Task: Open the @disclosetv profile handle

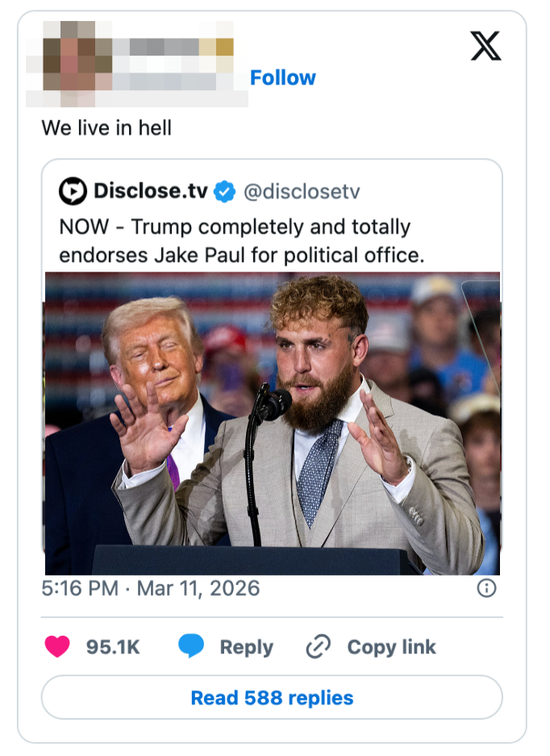Action: pyautogui.click(x=302, y=192)
